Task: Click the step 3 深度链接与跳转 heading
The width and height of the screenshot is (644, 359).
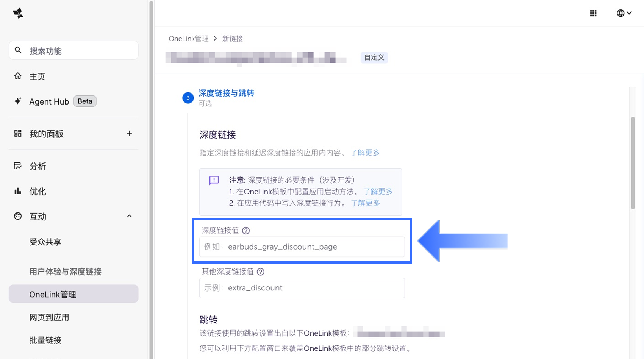Action: 227,93
